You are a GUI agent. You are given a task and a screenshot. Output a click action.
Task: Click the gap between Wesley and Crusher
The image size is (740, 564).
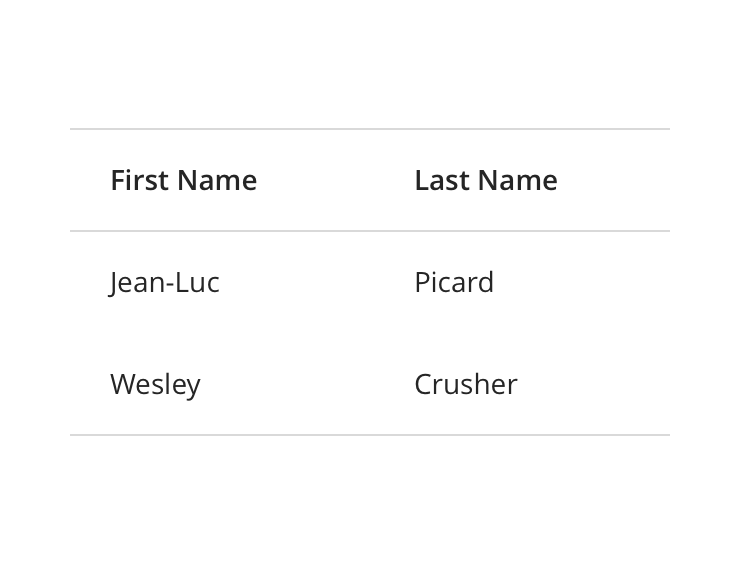click(305, 384)
